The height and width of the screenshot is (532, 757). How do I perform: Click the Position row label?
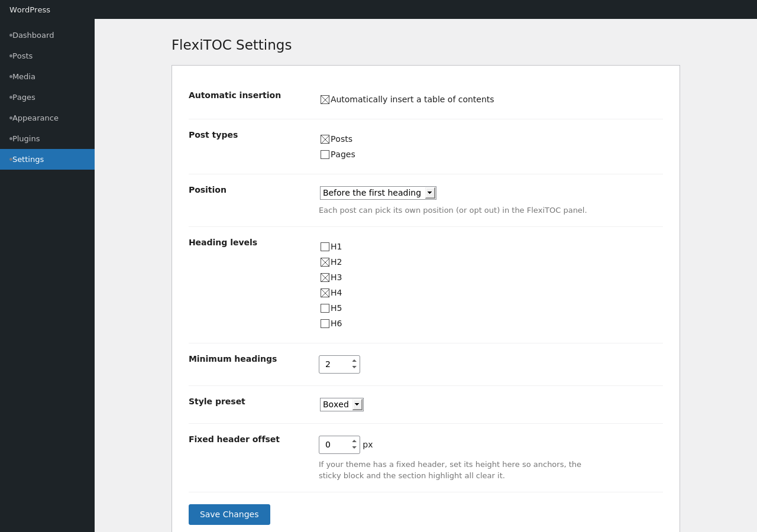[x=208, y=190]
